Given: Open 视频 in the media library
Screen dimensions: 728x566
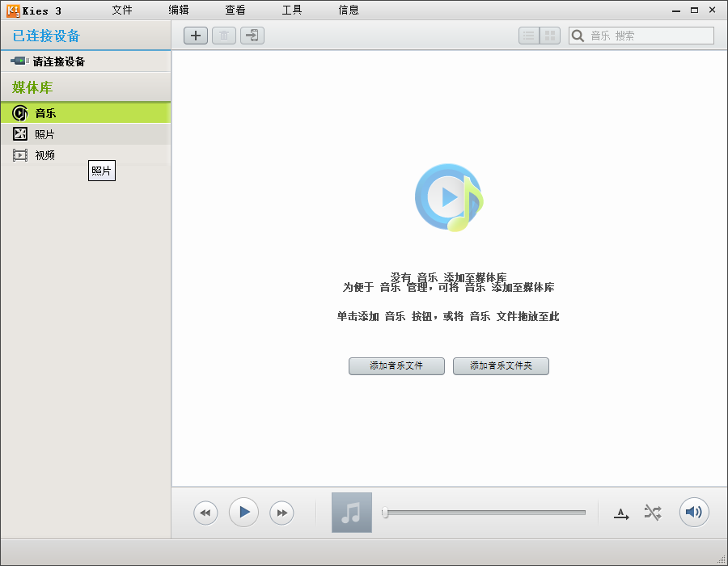Looking at the screenshot, I should (86, 155).
